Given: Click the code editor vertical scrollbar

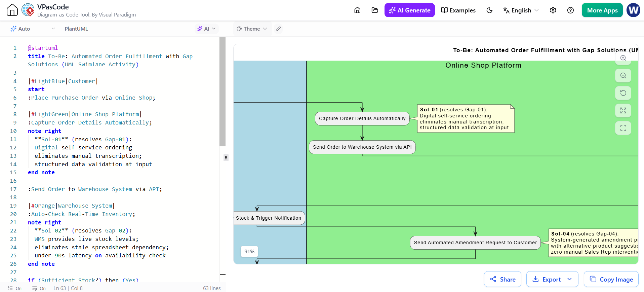Looking at the screenshot, I should [x=223, y=92].
